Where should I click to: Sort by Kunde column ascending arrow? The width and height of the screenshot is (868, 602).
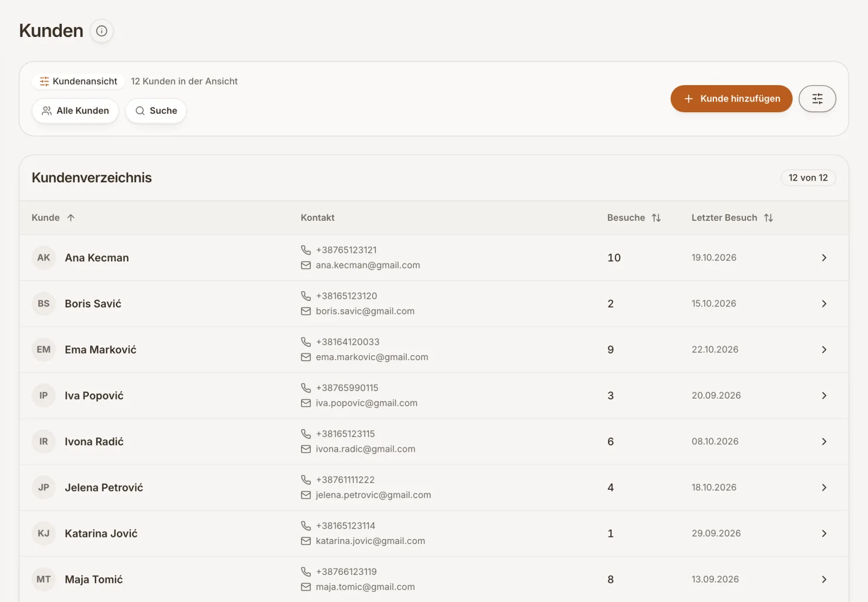[71, 217]
